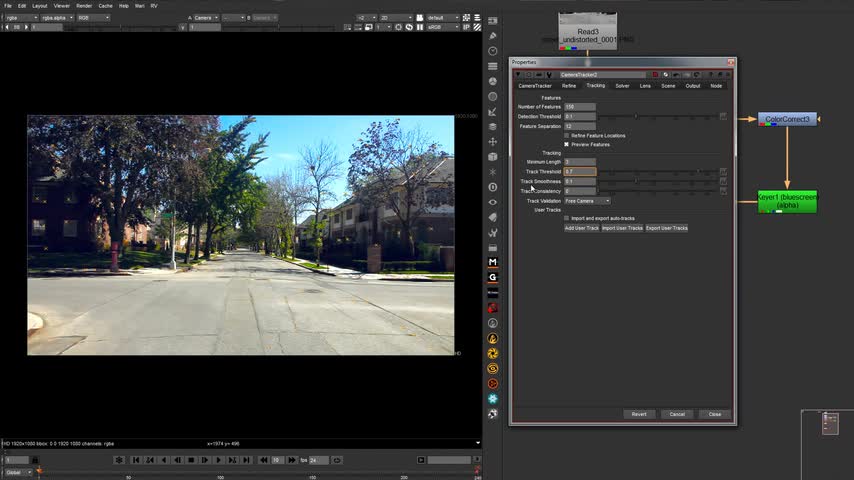Open the rgba channel dropdown
854x480 pixels.
pyautogui.click(x=20, y=18)
